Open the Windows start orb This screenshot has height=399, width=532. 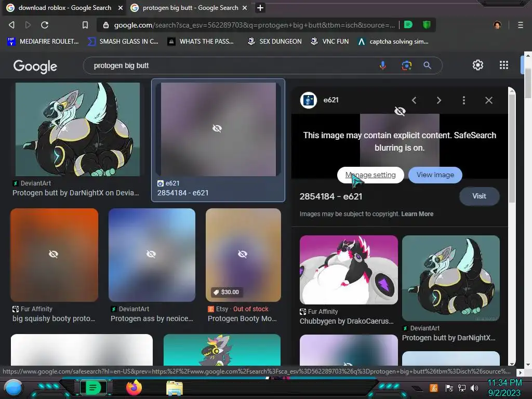pyautogui.click(x=13, y=388)
